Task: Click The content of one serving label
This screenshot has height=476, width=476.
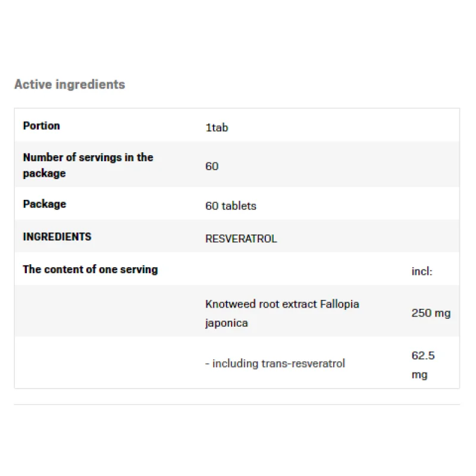Action: pyautogui.click(x=90, y=269)
